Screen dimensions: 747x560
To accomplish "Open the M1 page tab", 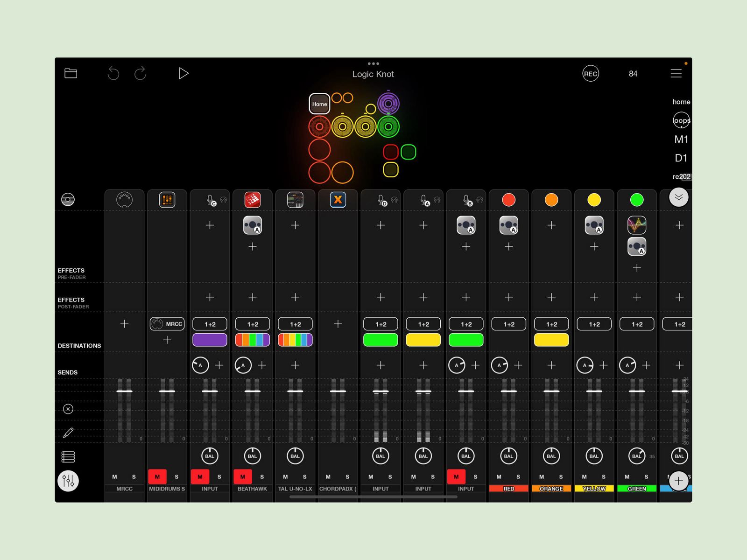I will (681, 139).
